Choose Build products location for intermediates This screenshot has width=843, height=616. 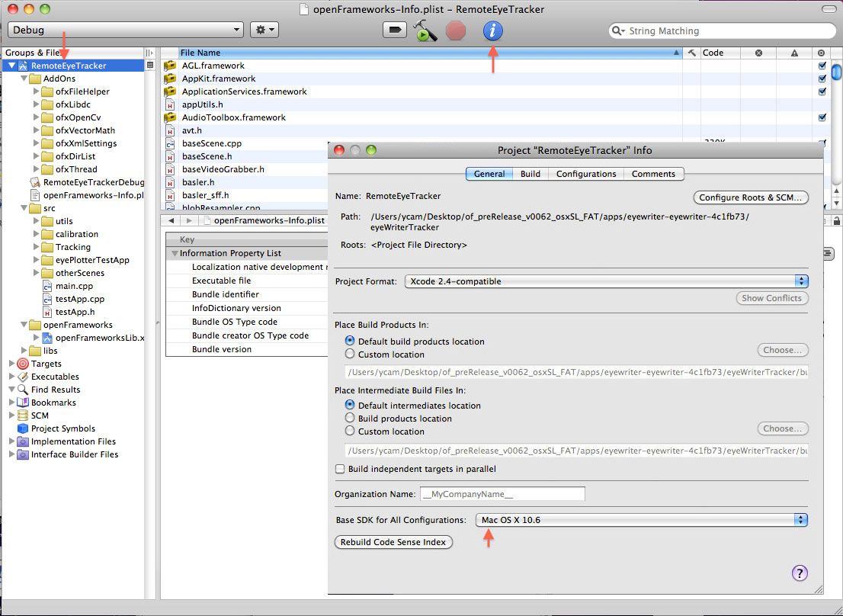click(350, 419)
